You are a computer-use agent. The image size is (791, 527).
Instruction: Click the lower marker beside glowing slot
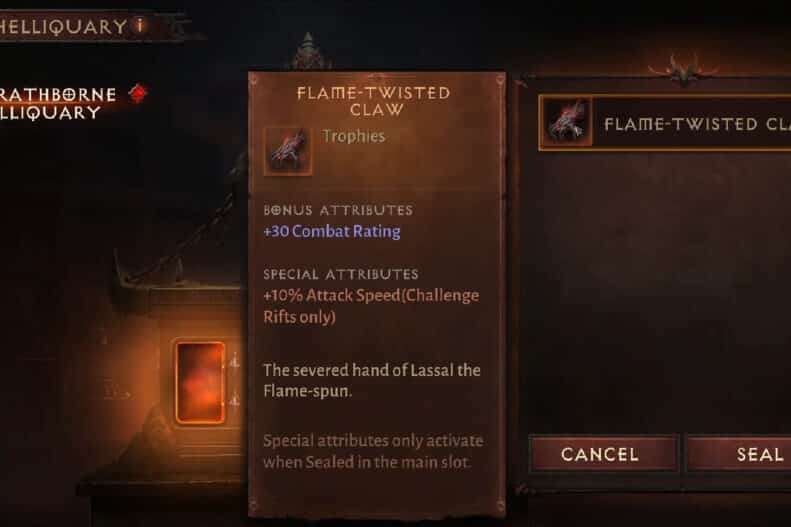click(234, 401)
